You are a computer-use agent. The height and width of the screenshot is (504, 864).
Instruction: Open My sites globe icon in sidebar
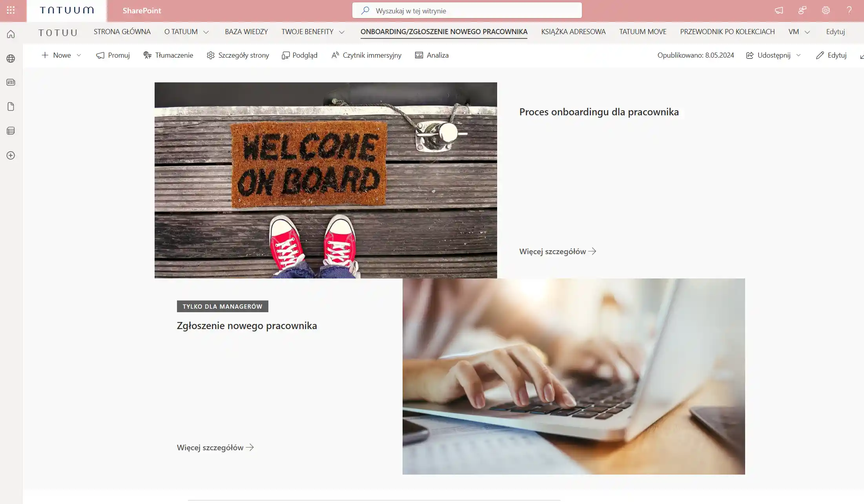pos(11,58)
